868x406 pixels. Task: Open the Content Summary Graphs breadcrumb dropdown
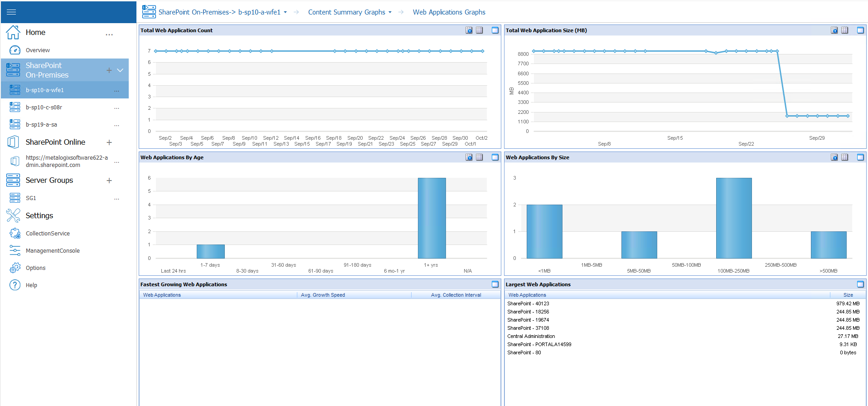(390, 12)
